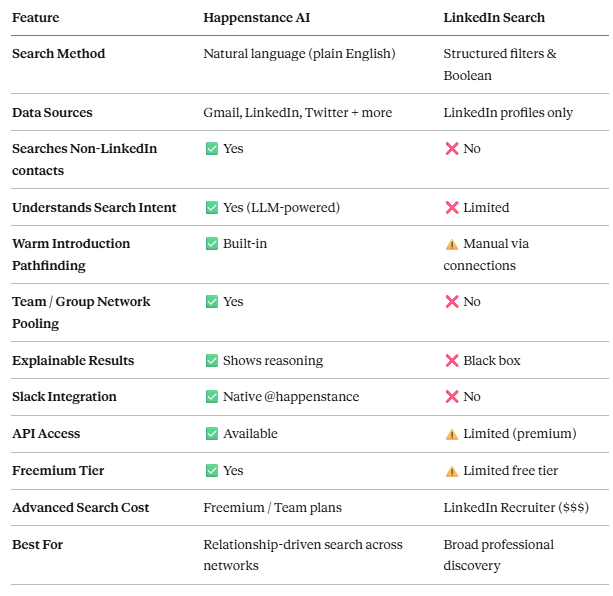Image resolution: width=613 pixels, height=596 pixels.
Task: Click the "LinkedIn Search" column header
Action: [494, 18]
